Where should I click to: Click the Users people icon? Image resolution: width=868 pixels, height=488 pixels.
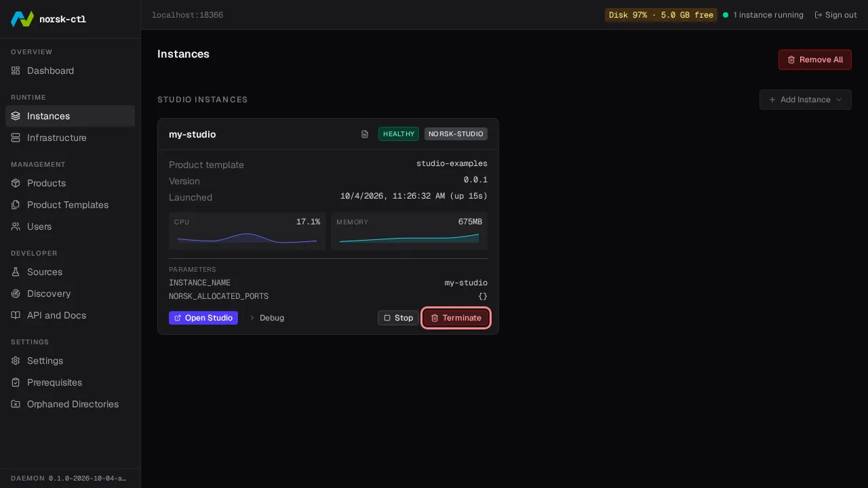pos(16,226)
